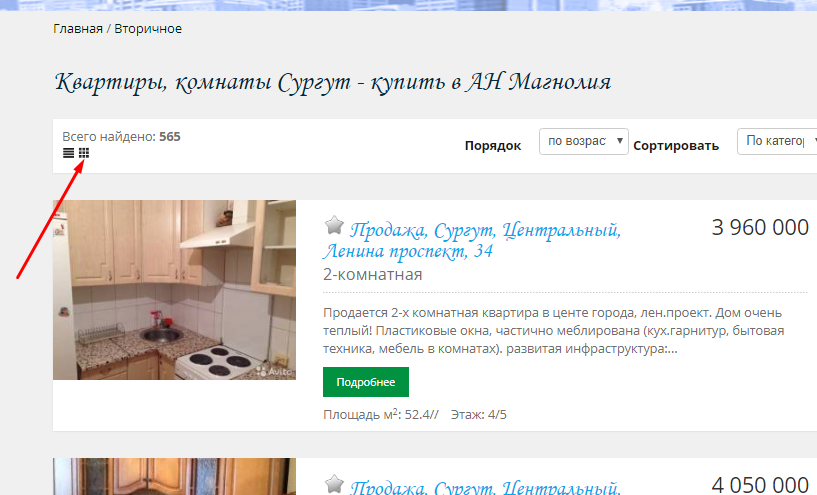Open the Сортировать category dropdown
Image resolution: width=817 pixels, height=495 pixels.
pos(777,141)
